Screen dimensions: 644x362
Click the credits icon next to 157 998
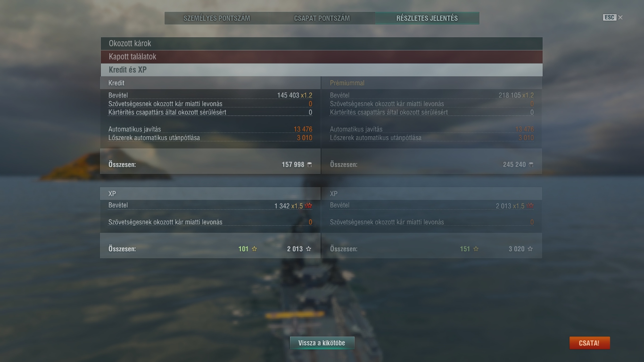(309, 165)
